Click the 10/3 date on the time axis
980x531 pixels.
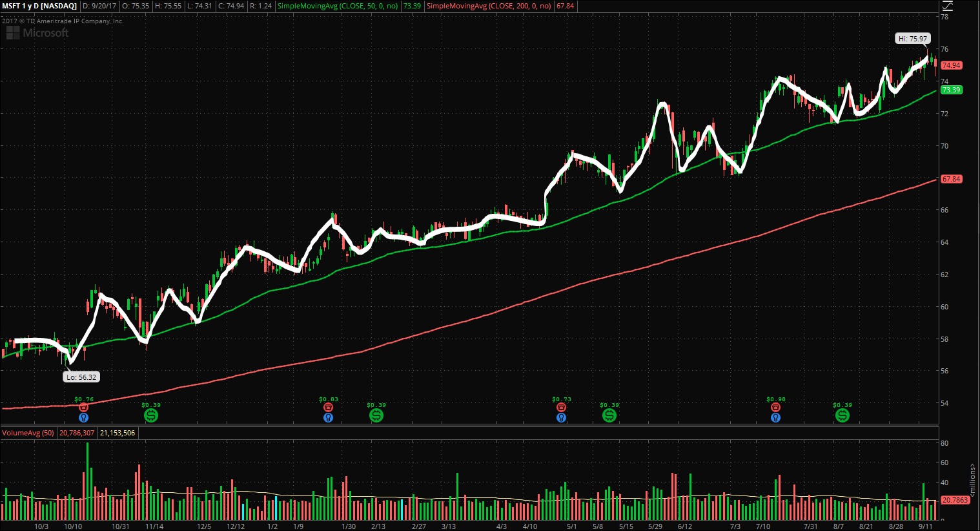[41, 526]
